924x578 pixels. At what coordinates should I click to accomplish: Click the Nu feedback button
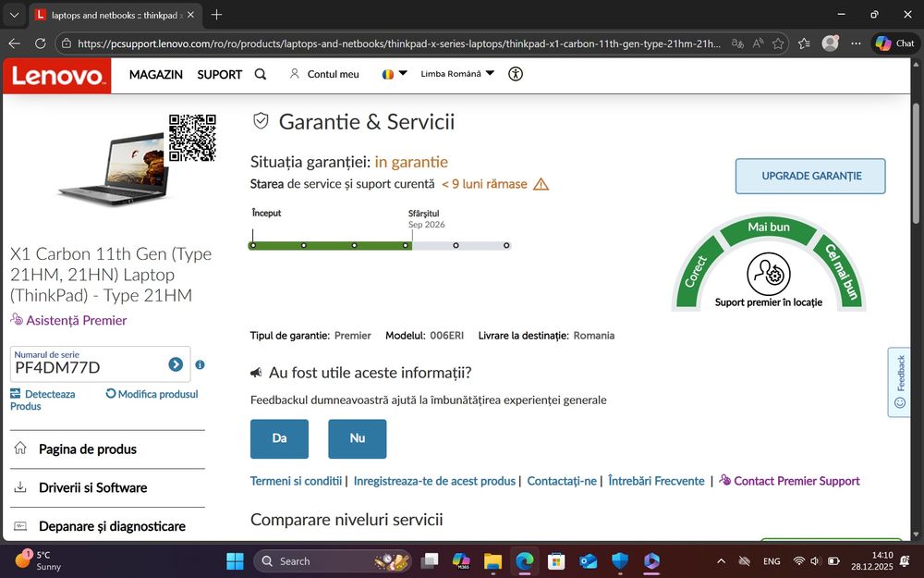tap(357, 438)
